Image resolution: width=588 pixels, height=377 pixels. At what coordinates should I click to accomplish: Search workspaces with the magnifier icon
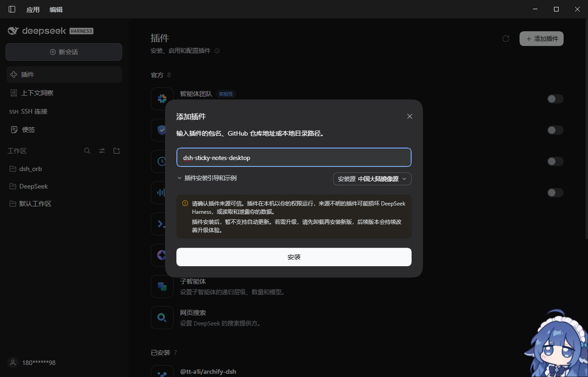(87, 151)
